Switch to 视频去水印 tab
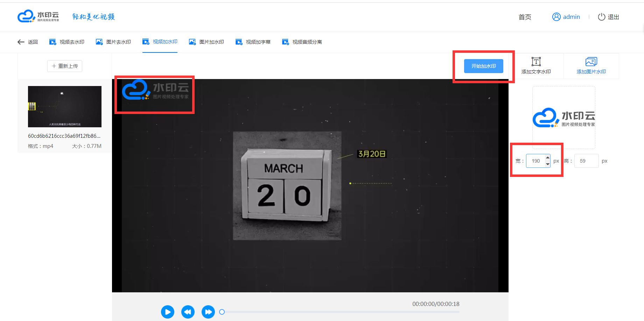This screenshot has width=644, height=321. [x=67, y=42]
